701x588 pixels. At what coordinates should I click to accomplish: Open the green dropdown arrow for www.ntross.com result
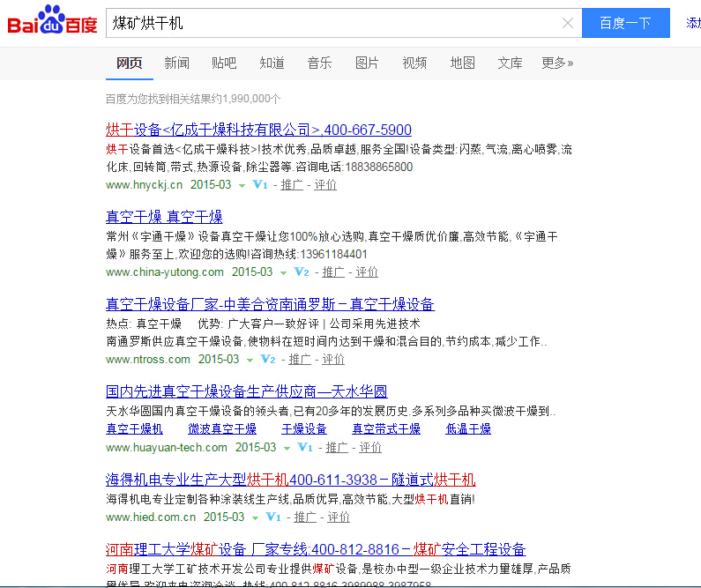click(x=250, y=361)
